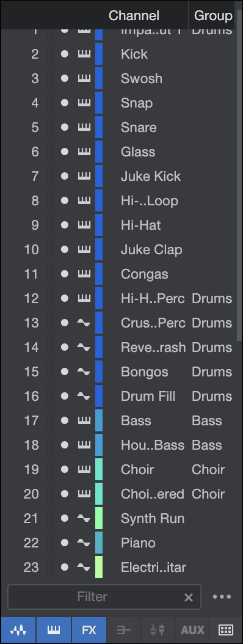Open the three-dots options menu

222,597
